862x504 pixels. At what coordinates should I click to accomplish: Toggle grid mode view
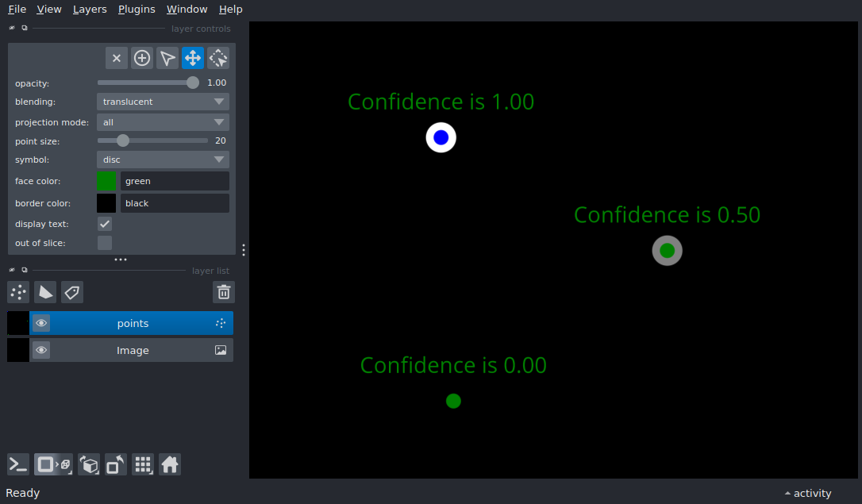coord(143,464)
